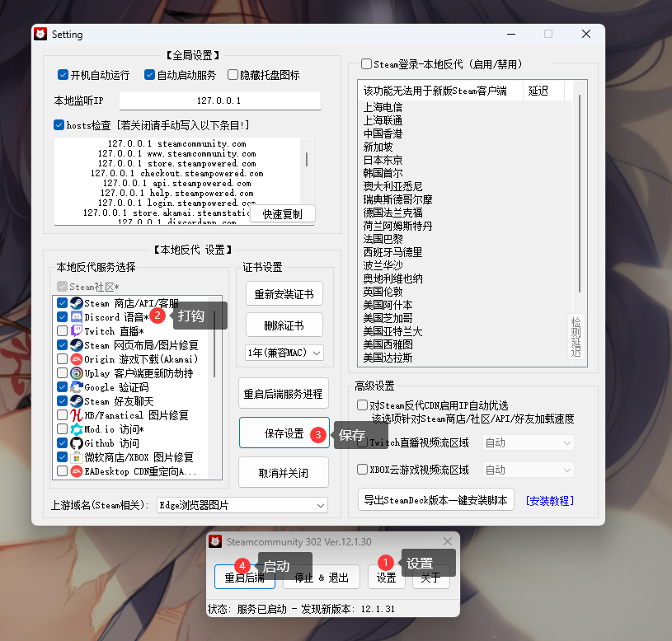Disable the 隐藏托盘图标 checkbox

click(234, 74)
